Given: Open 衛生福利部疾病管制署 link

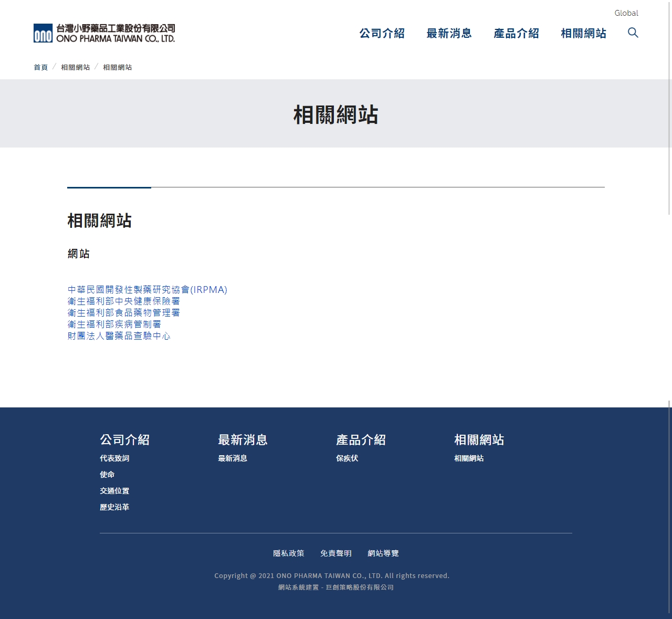Looking at the screenshot, I should coord(114,324).
